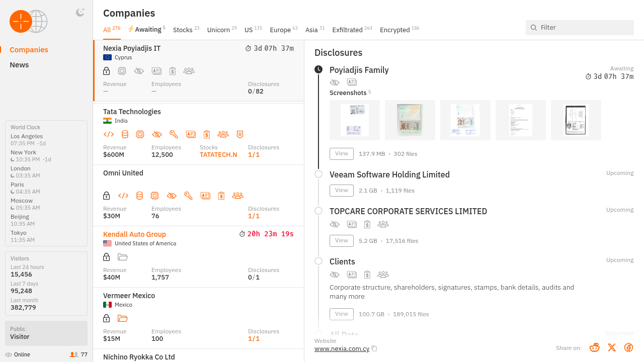
Task: Open the www.nexia.com.cy website link
Action: (x=342, y=348)
